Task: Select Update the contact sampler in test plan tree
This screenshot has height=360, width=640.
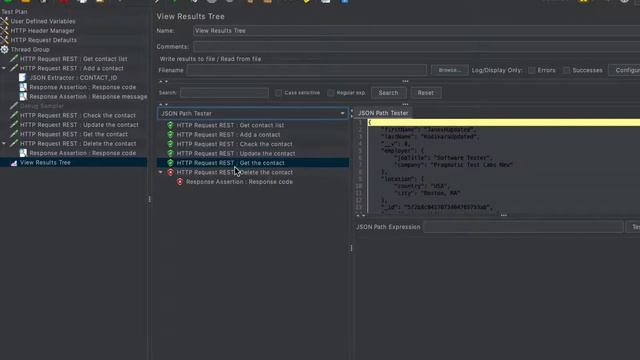Action: coord(79,124)
